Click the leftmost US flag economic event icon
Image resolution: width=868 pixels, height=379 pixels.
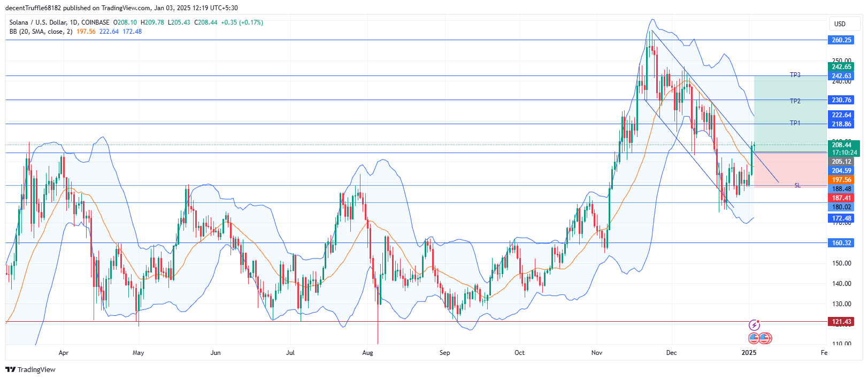point(754,338)
